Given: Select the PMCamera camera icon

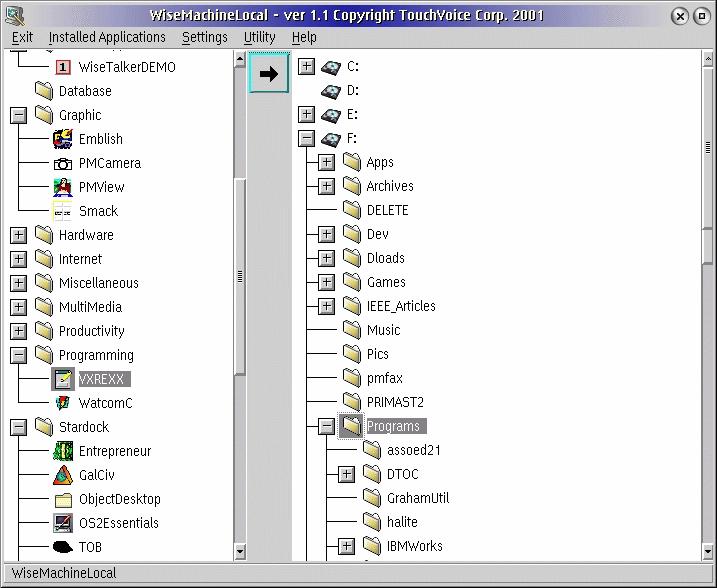Looking at the screenshot, I should [62, 163].
